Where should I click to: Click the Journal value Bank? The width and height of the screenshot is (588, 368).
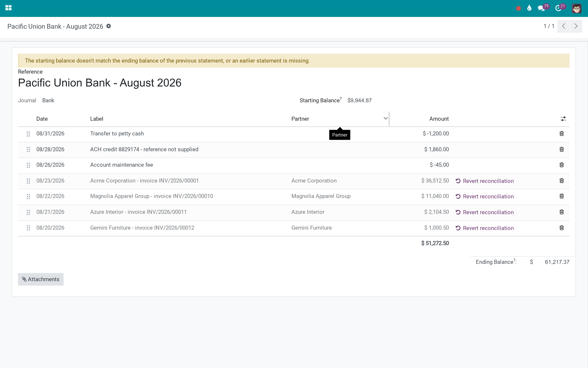48,100
